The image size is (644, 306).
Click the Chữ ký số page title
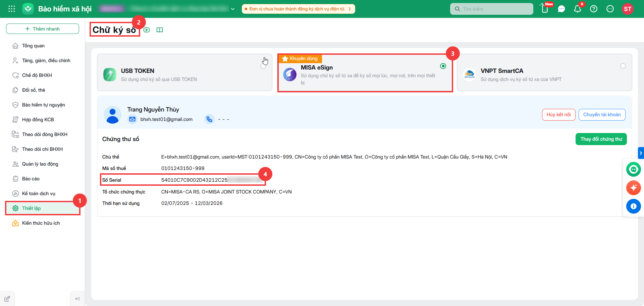tap(114, 30)
